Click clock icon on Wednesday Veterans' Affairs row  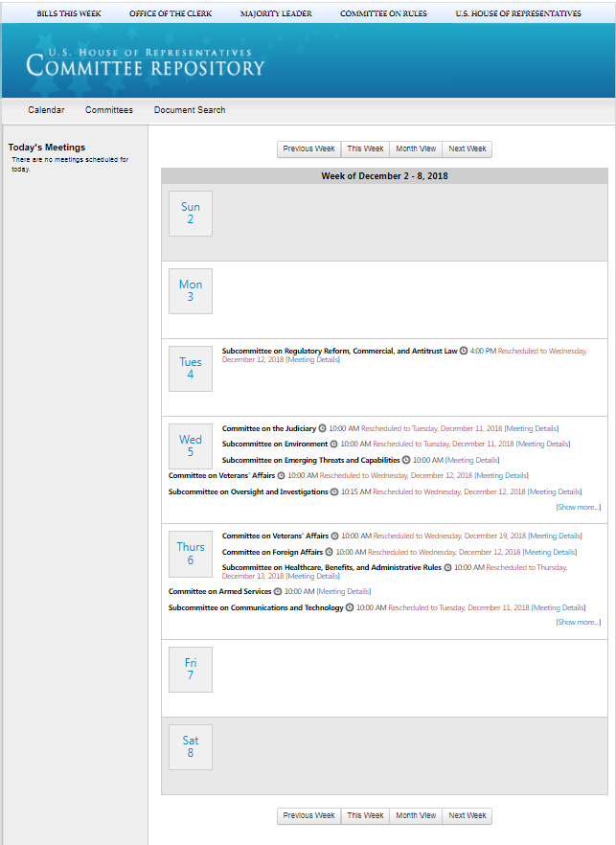click(x=281, y=475)
